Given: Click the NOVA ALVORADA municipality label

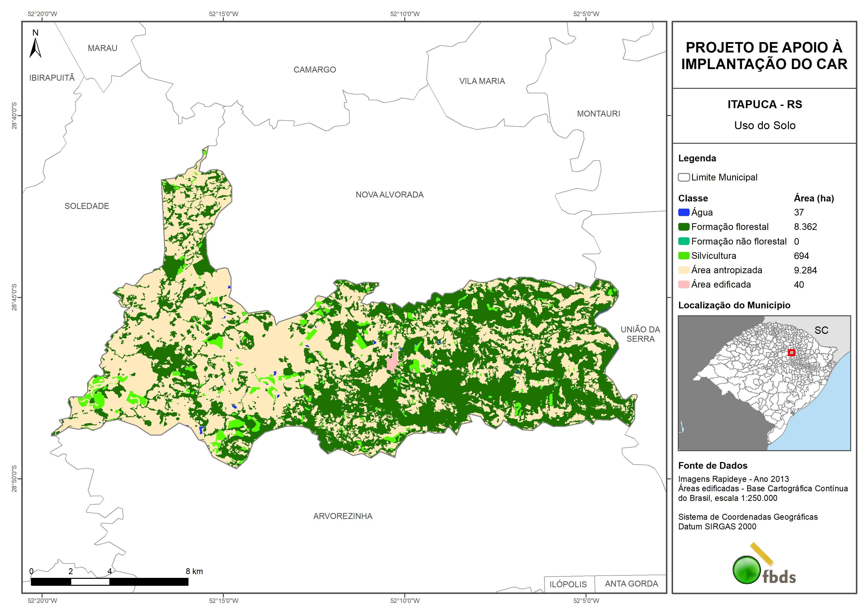Looking at the screenshot, I should point(389,195).
